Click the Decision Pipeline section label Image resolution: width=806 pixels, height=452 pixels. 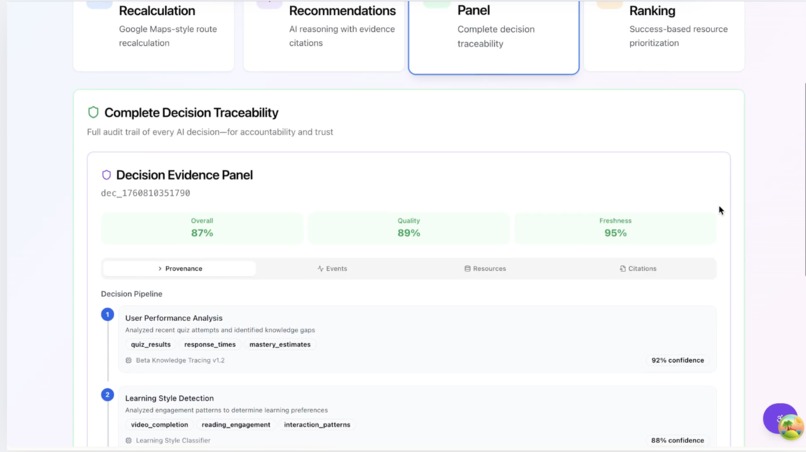coord(132,294)
